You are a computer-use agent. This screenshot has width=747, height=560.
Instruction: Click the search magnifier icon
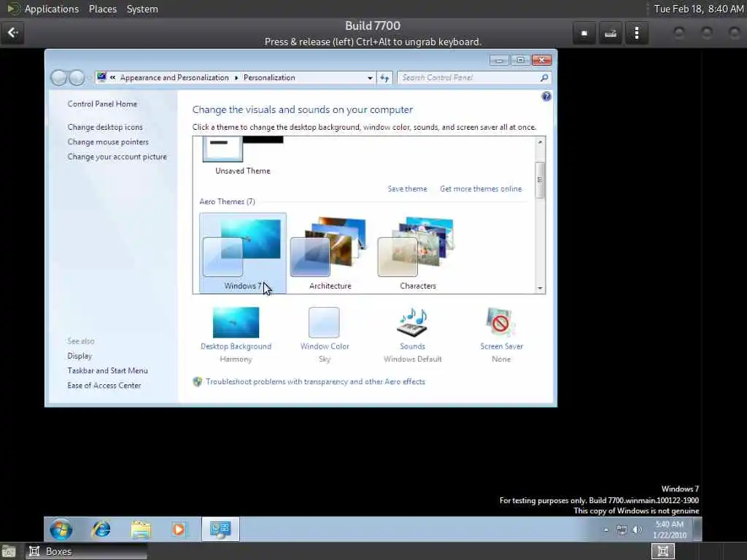click(x=544, y=77)
